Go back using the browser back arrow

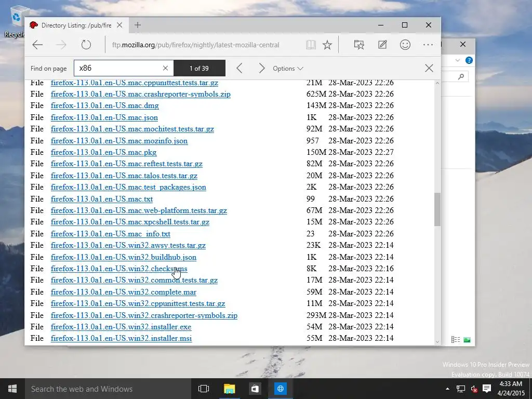(37, 45)
